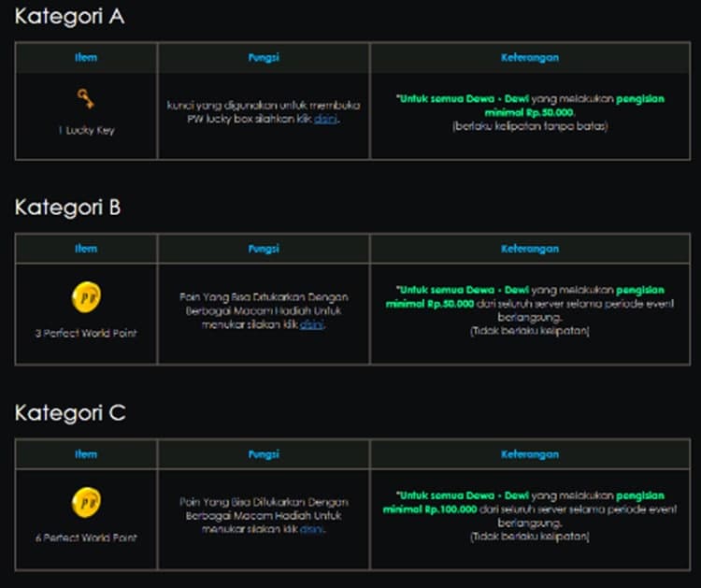701x588 pixels.
Task: Click the Kategori B heading
Action: tap(68, 208)
